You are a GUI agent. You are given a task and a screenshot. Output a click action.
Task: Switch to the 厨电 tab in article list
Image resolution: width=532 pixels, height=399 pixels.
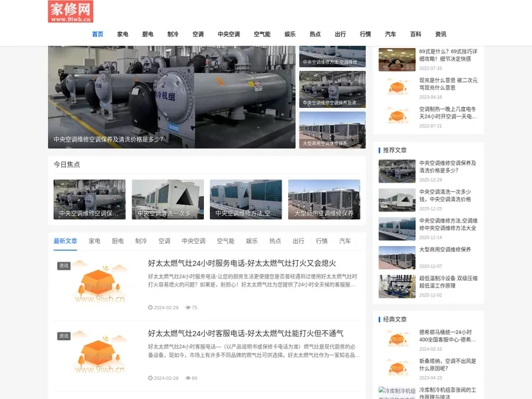pos(117,241)
